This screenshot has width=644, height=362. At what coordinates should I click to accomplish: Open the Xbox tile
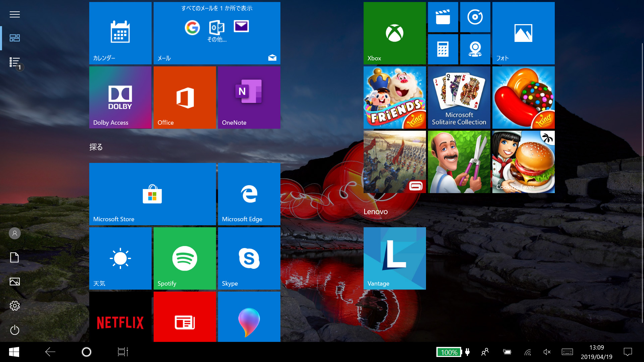click(x=394, y=33)
